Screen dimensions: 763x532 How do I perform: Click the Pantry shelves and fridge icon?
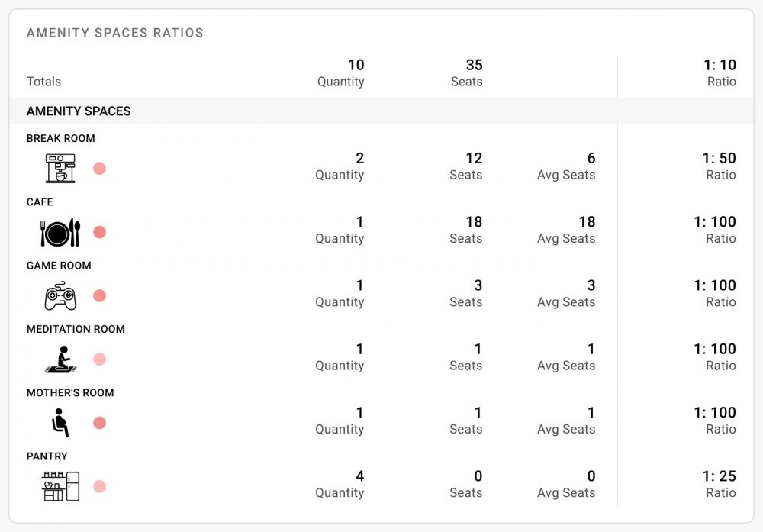coord(60,486)
